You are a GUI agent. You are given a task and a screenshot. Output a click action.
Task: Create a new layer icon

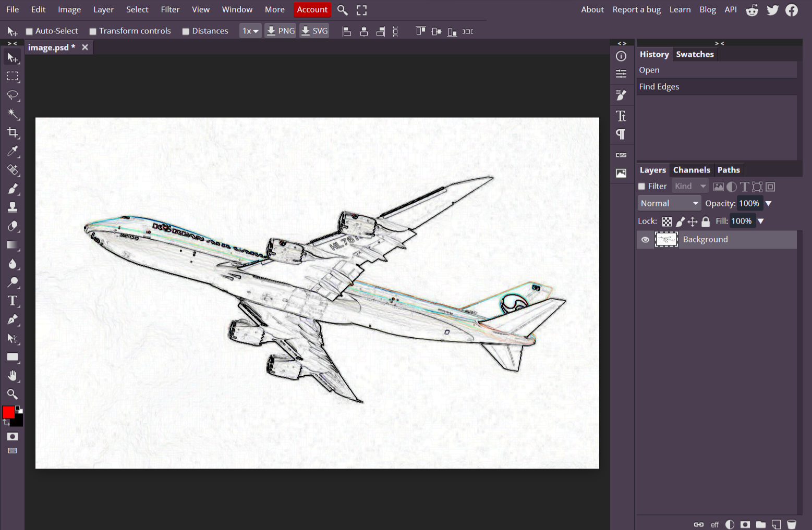click(x=777, y=524)
